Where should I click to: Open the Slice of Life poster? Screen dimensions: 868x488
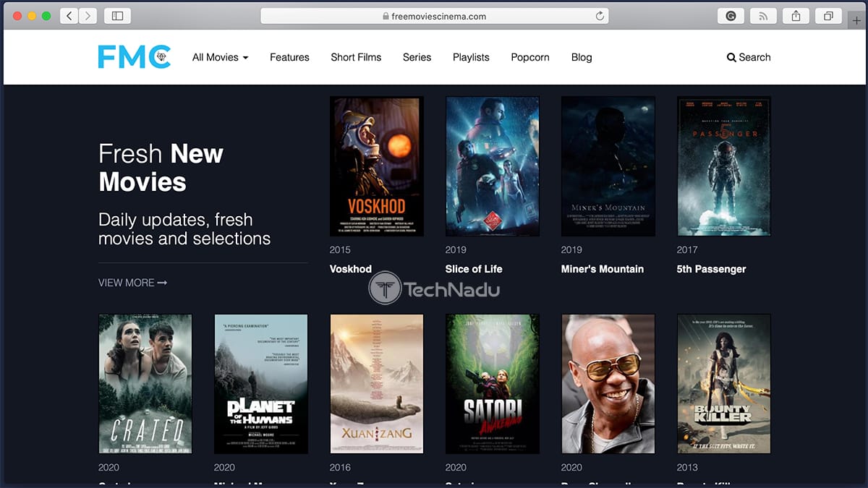(493, 166)
